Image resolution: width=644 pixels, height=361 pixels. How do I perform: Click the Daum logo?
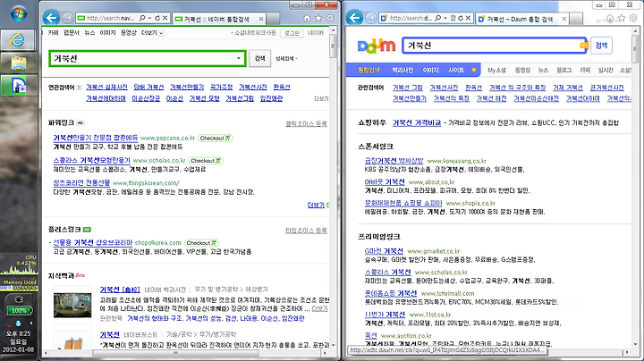click(x=377, y=46)
